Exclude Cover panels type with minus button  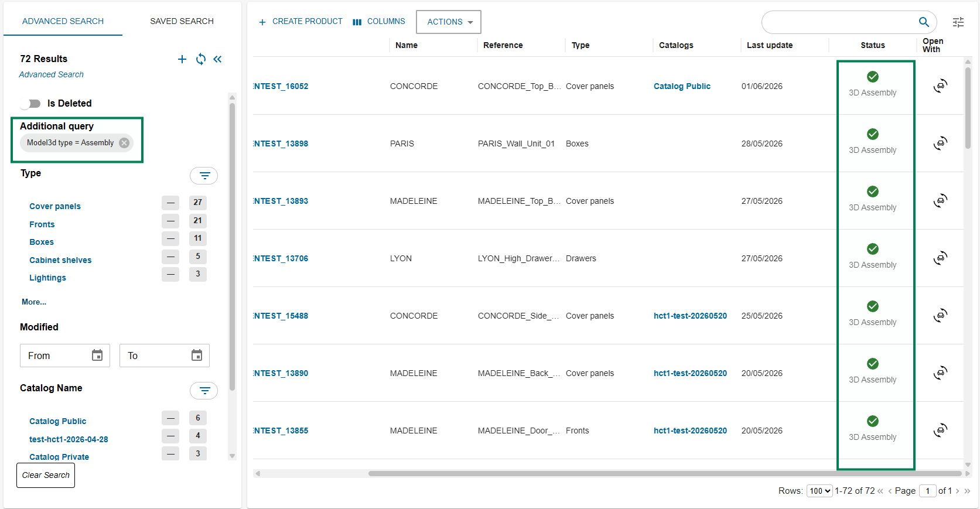(170, 203)
